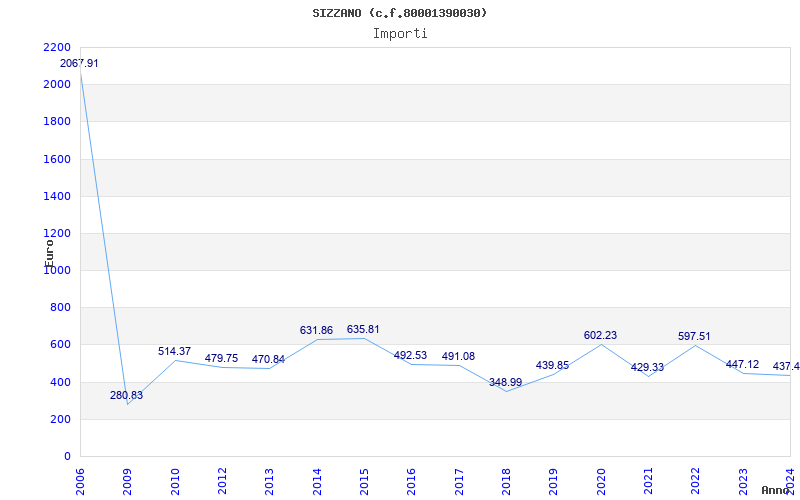Click the 2067.91 data label
The width and height of the screenshot is (800, 500).
click(x=79, y=64)
